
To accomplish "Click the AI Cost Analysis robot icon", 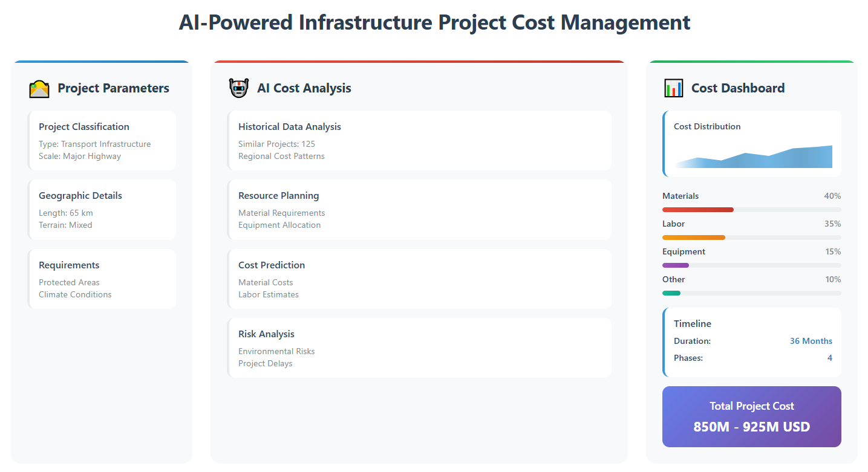I will pos(239,88).
